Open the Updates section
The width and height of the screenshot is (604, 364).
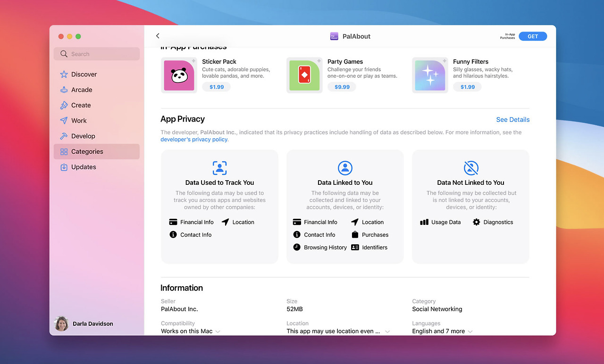97,167
